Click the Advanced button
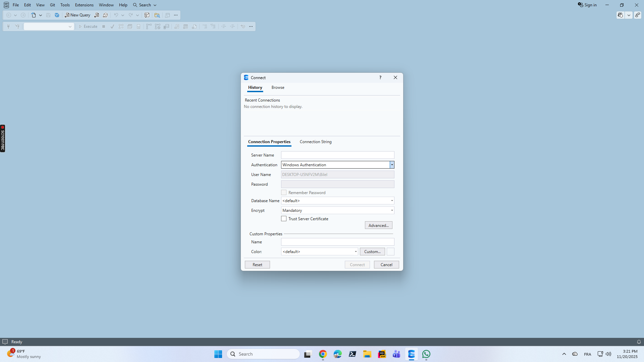This screenshot has height=362, width=644. (378, 225)
